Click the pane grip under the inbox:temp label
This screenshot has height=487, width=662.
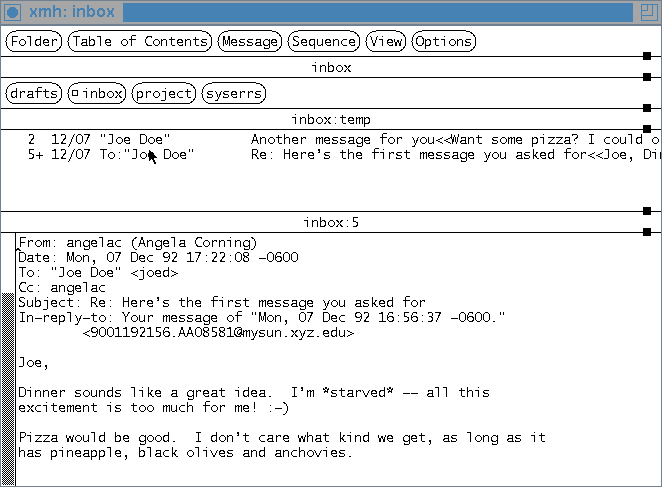pos(647,128)
